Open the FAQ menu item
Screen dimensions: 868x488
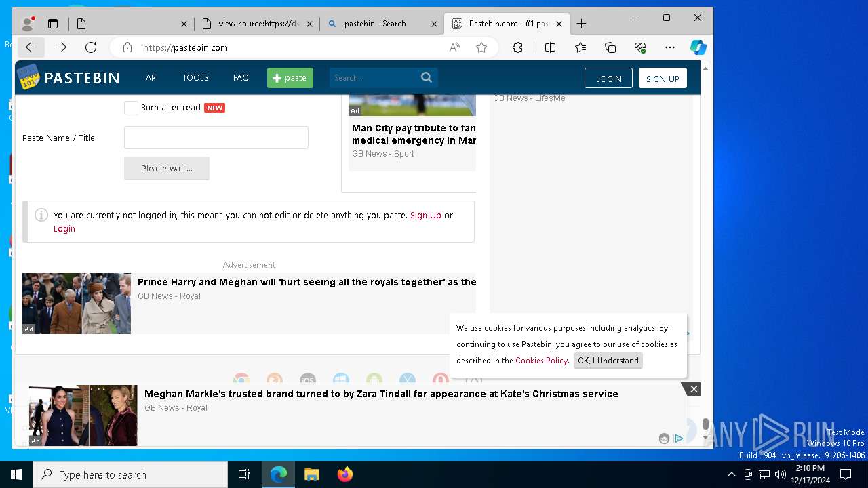tap(241, 78)
